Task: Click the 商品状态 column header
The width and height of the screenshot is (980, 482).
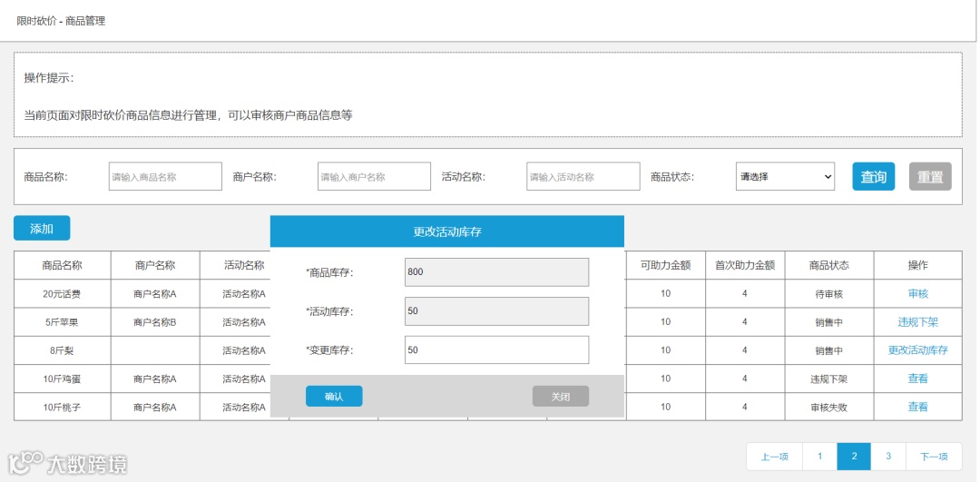Action: (829, 265)
